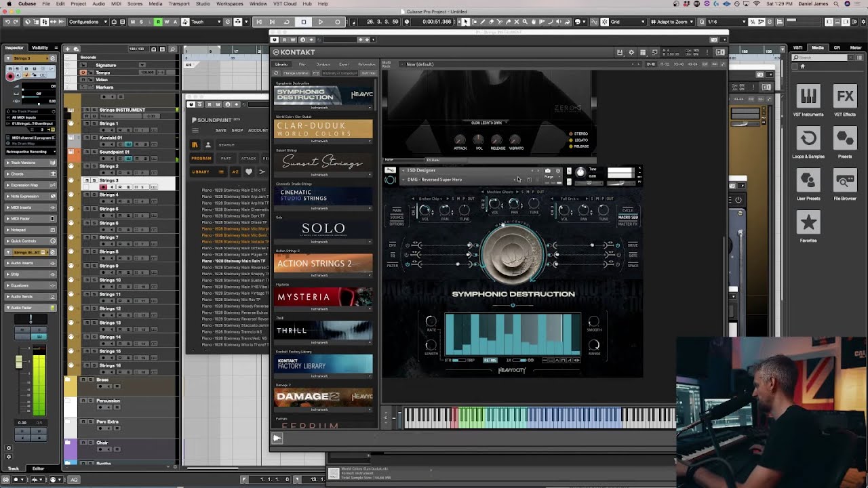The width and height of the screenshot is (868, 488).
Task: Open the Studio menu
Action: (203, 3)
